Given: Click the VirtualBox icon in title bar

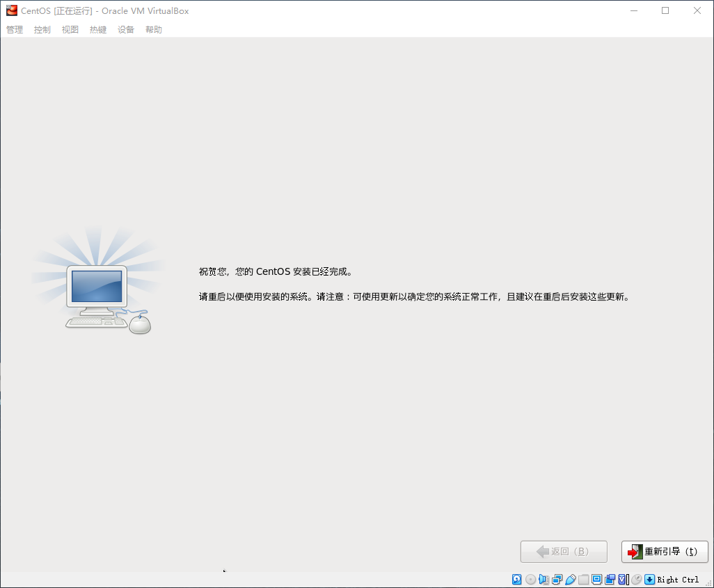Looking at the screenshot, I should pyautogui.click(x=11, y=10).
